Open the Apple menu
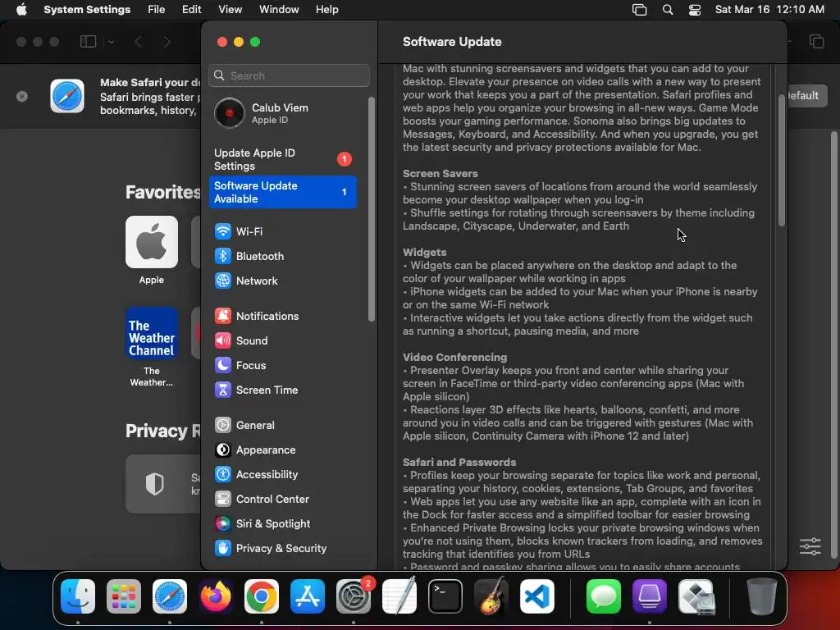The width and height of the screenshot is (840, 630). click(x=21, y=10)
